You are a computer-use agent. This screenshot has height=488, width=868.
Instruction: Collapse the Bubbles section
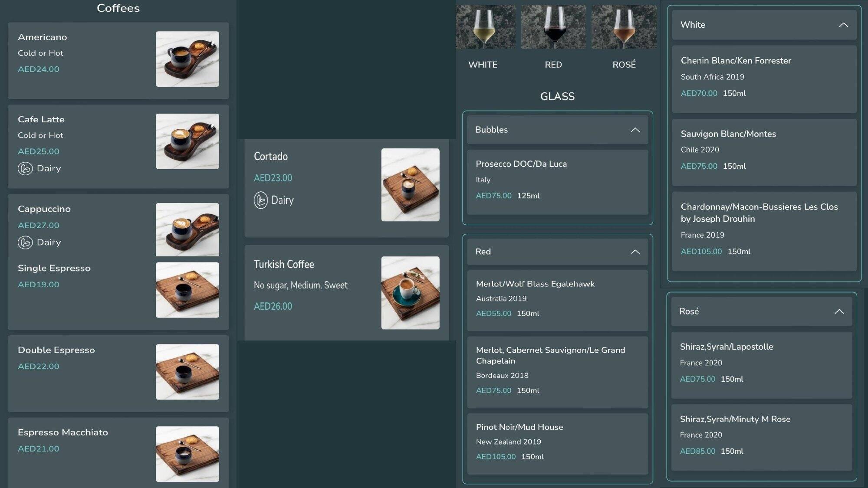[635, 130]
